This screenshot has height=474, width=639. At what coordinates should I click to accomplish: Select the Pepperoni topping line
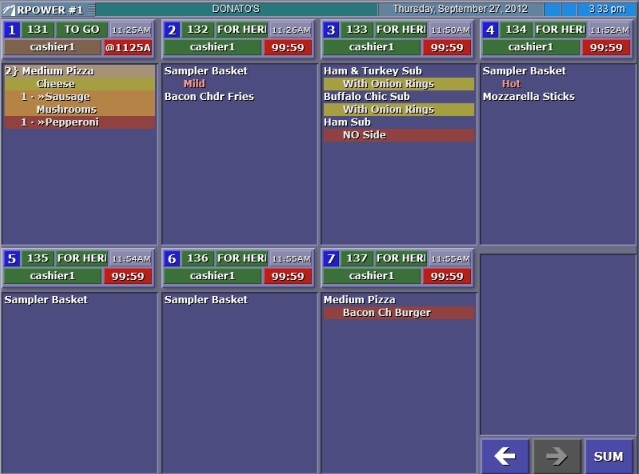coord(79,122)
